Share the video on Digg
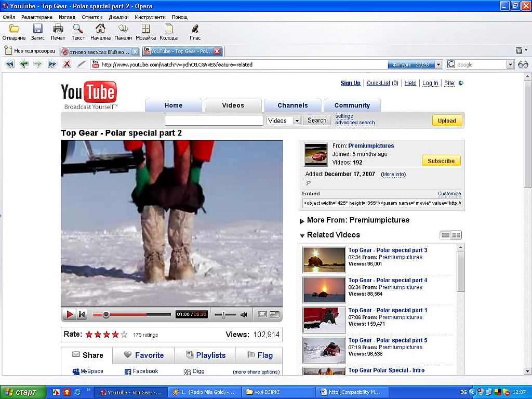 [x=194, y=371]
